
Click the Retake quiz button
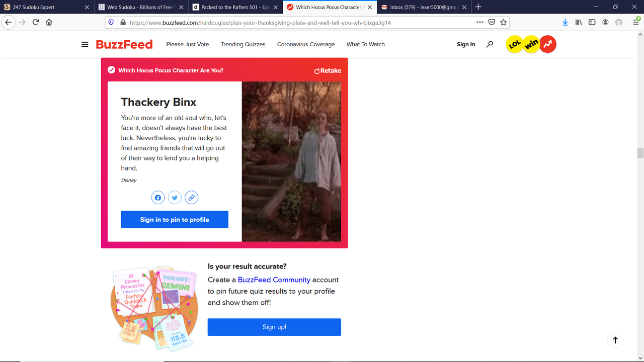[x=328, y=71]
